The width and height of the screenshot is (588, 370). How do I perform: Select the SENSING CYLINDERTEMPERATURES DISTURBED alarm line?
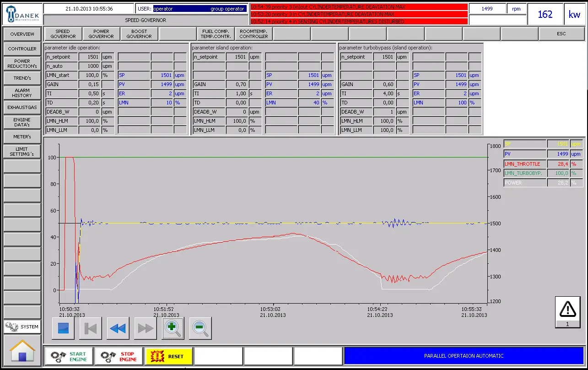pyautogui.click(x=358, y=21)
